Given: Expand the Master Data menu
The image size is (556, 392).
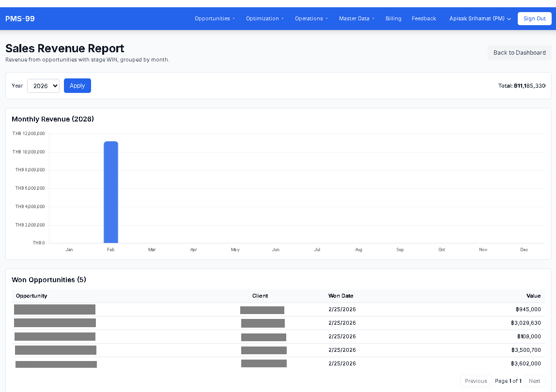Looking at the screenshot, I should click(356, 18).
